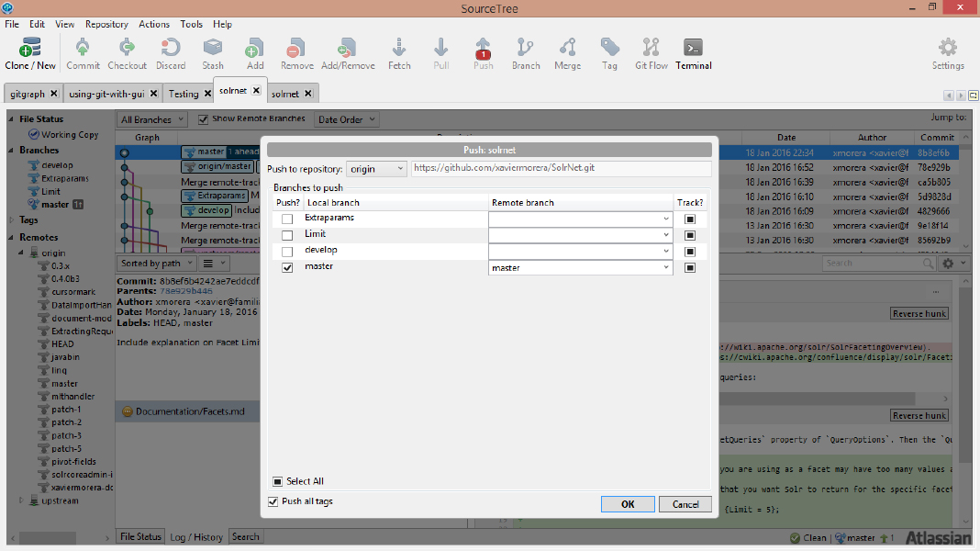Image resolution: width=980 pixels, height=551 pixels.
Task: Switch to the Testing tab
Action: pyautogui.click(x=184, y=94)
